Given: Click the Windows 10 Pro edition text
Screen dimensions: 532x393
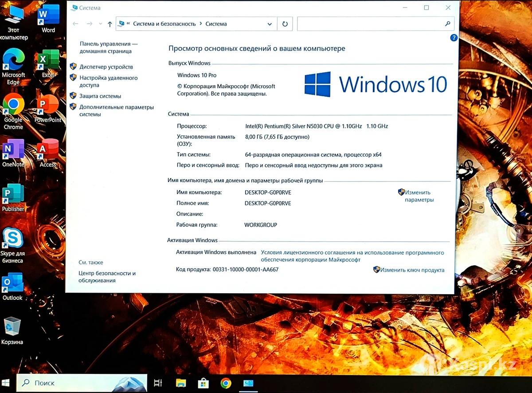Looking at the screenshot, I should pos(197,75).
